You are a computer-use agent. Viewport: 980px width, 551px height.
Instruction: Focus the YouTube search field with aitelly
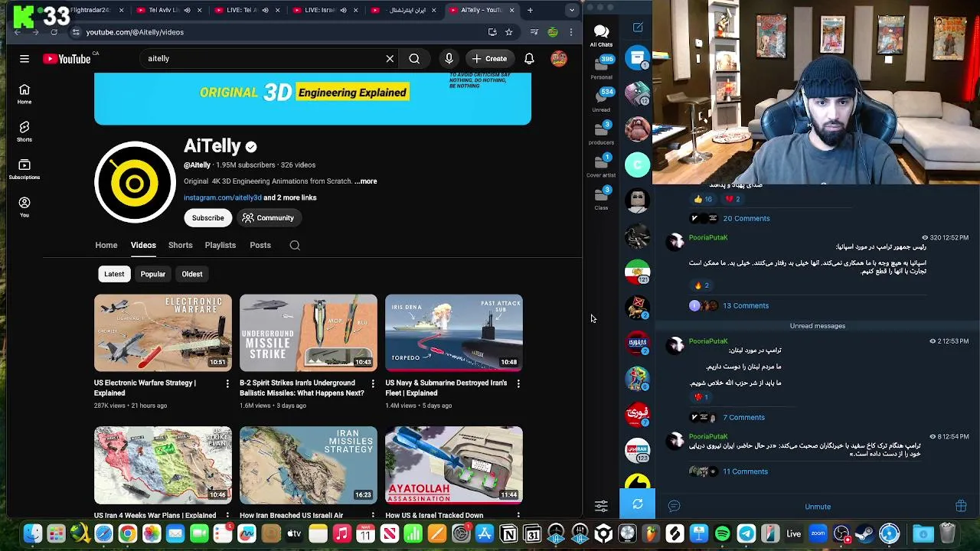(264, 59)
